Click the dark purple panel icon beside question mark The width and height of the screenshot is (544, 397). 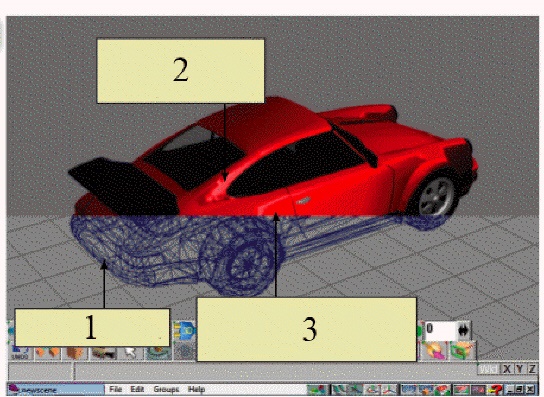point(478,389)
